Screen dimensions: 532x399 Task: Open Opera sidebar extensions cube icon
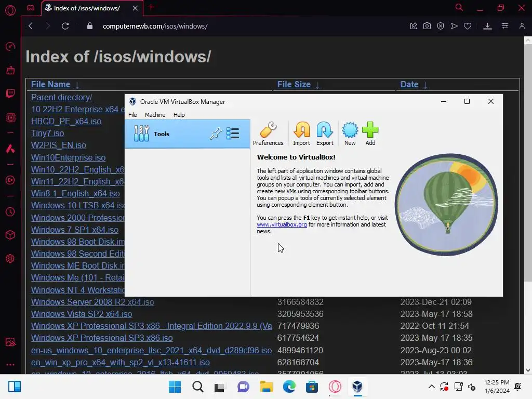(10, 235)
